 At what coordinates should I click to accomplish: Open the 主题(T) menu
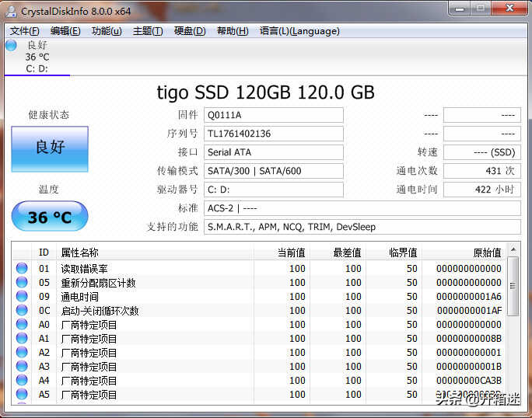148,31
